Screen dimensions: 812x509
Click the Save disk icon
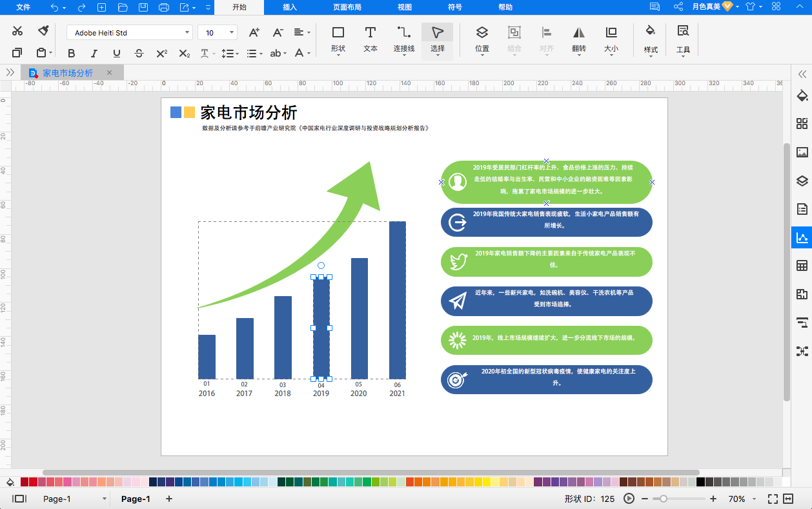click(143, 7)
